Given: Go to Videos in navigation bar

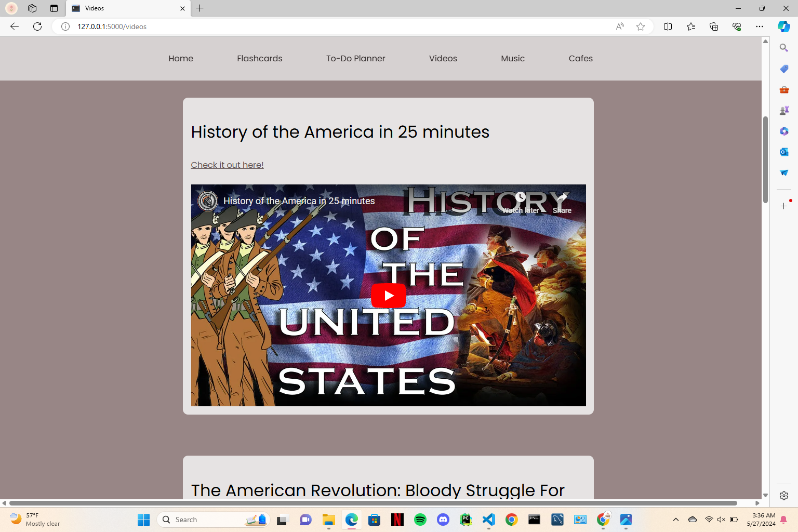Looking at the screenshot, I should tap(443, 59).
